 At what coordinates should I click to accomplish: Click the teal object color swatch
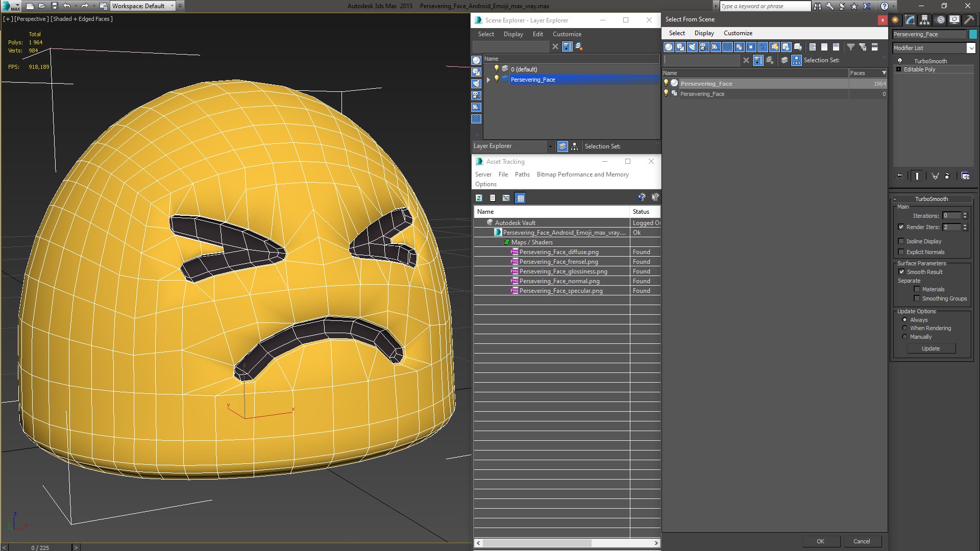[973, 34]
